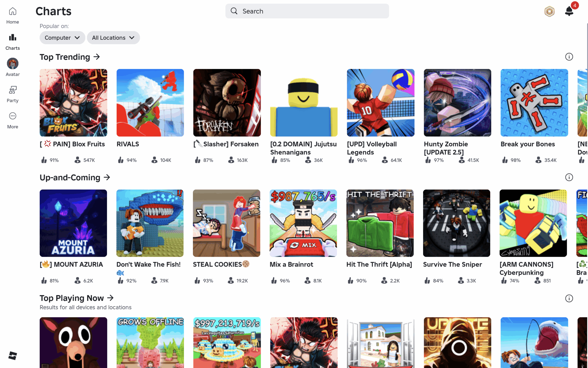
Task: Click thumbs-up icon under Mix a Brainrot
Action: click(x=274, y=280)
